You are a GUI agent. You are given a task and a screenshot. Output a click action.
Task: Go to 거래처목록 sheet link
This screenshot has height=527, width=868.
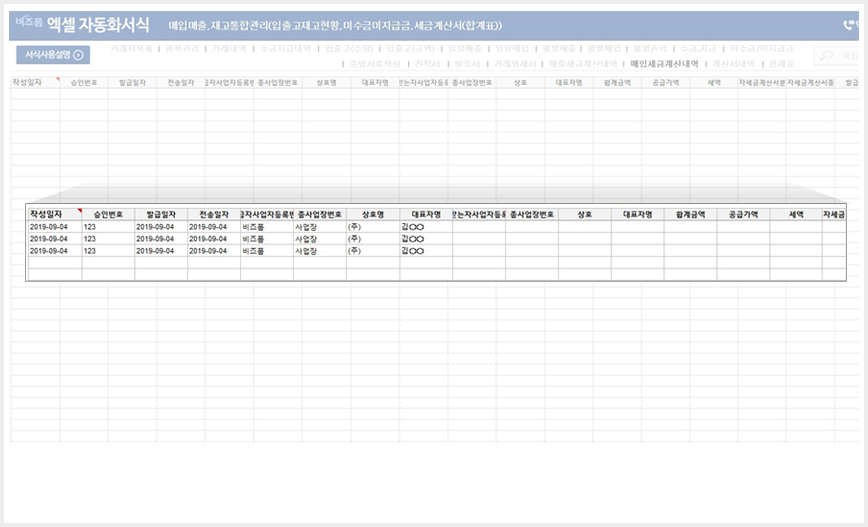coord(131,49)
